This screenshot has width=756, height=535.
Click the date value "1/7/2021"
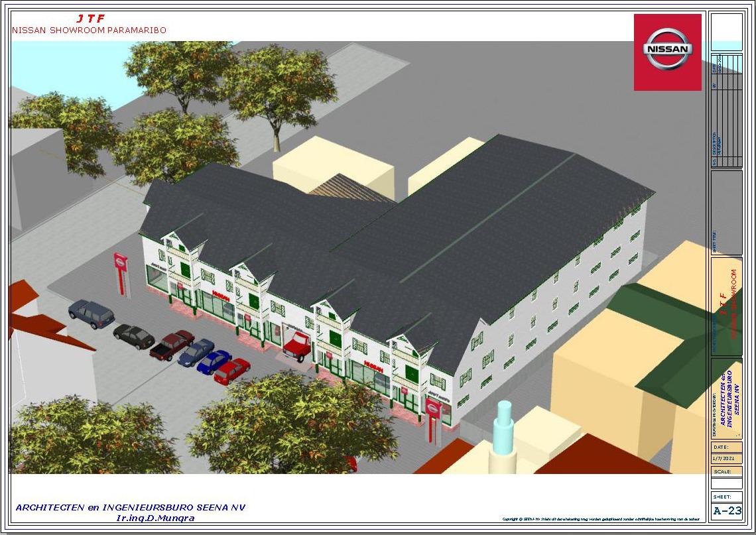tap(724, 458)
